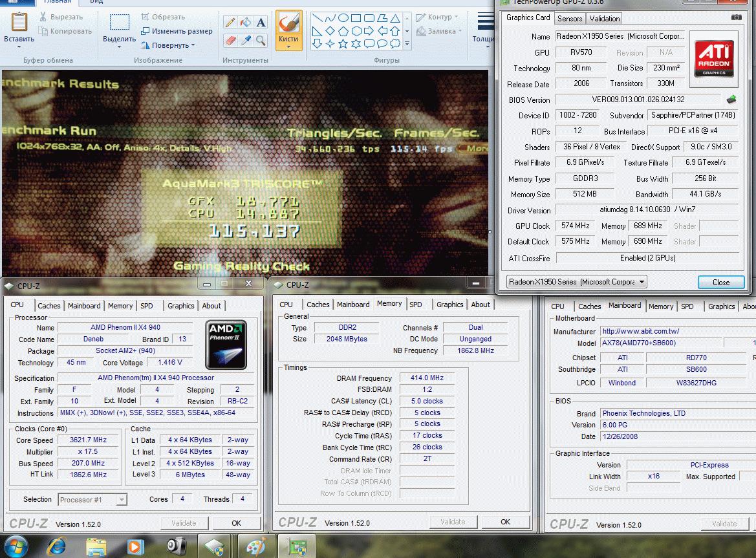Click the DRAM Frequency 414.0 MHz value
Screen dimensions: 756x558
pyautogui.click(x=427, y=378)
